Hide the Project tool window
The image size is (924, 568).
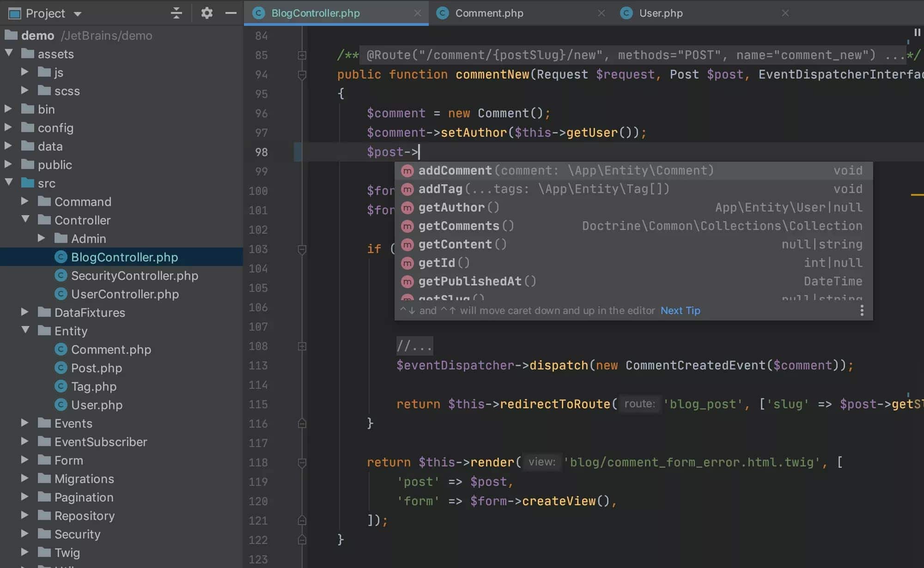pyautogui.click(x=231, y=13)
